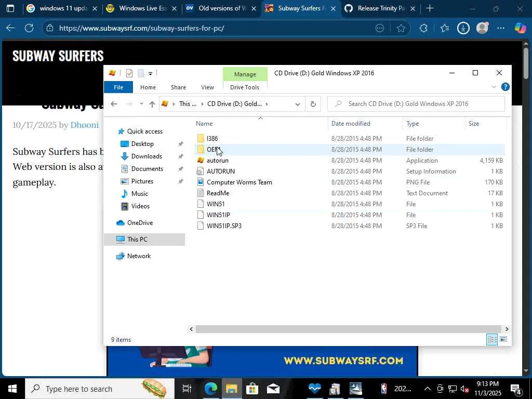Switch to the Old versions of Windows browser tab

[x=221, y=8]
